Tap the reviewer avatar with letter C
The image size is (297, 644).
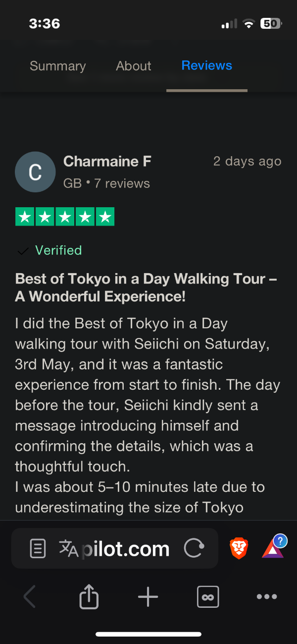tap(35, 172)
